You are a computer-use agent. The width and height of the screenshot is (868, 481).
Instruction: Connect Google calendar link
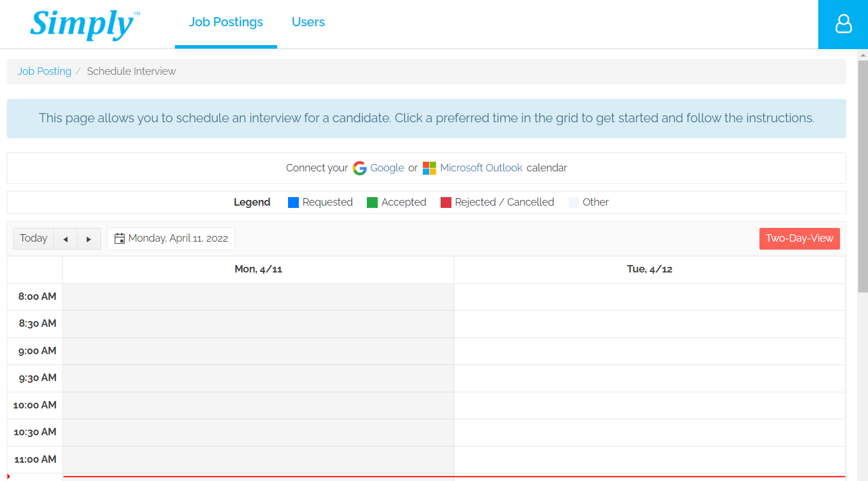387,168
